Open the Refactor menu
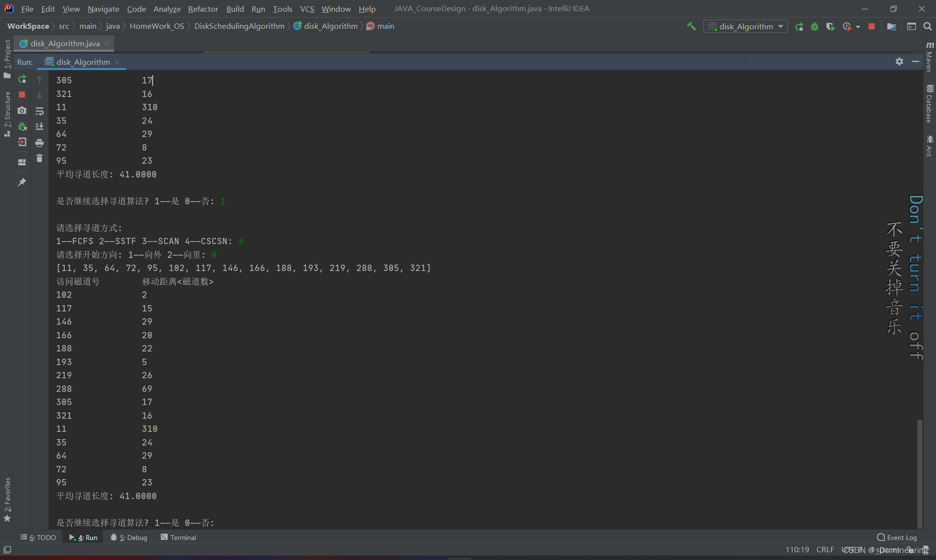The width and height of the screenshot is (936, 560). [203, 9]
